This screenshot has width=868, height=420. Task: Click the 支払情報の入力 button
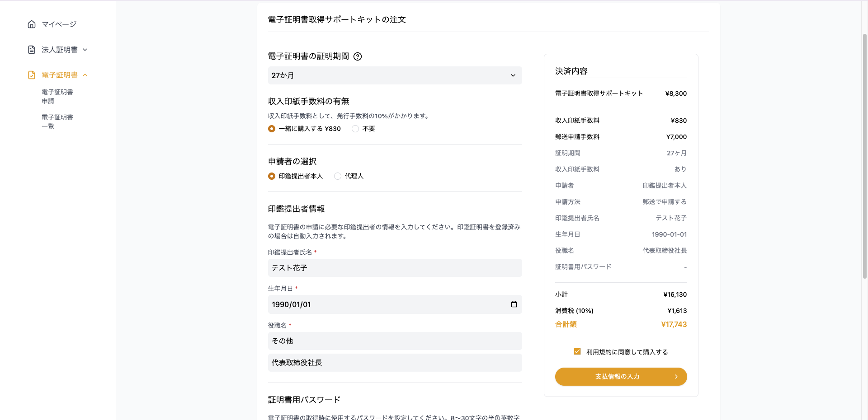click(621, 377)
